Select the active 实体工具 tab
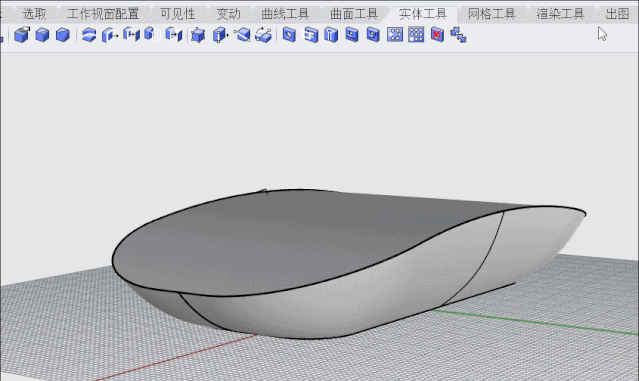Screen dimensions: 639x381 (x=423, y=14)
